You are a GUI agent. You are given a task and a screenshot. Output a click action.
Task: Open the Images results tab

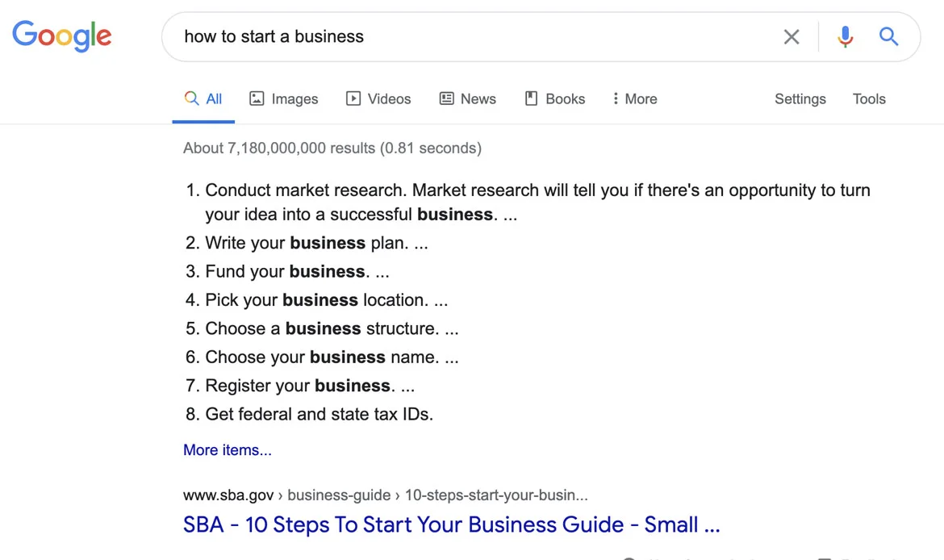[x=284, y=99]
